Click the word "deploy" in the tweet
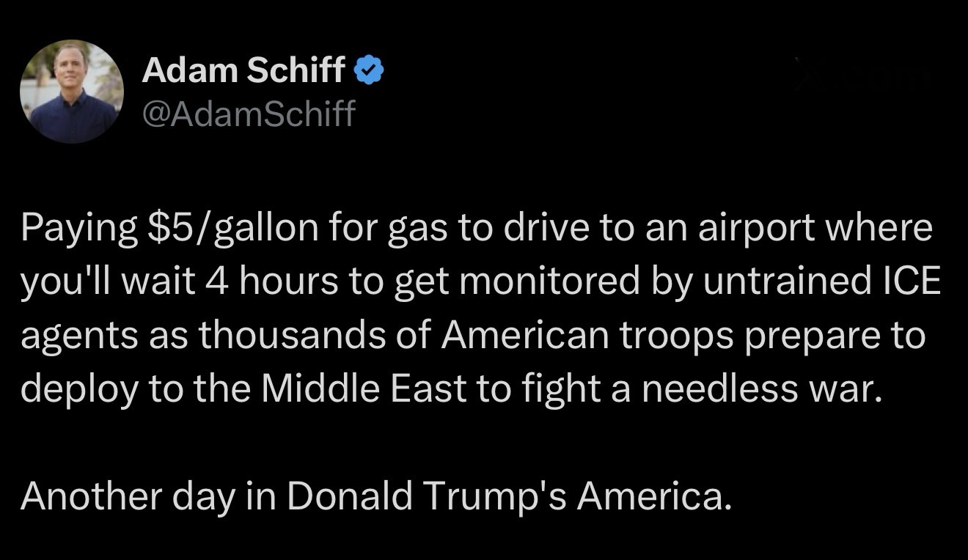This screenshot has width=968, height=560. click(78, 390)
